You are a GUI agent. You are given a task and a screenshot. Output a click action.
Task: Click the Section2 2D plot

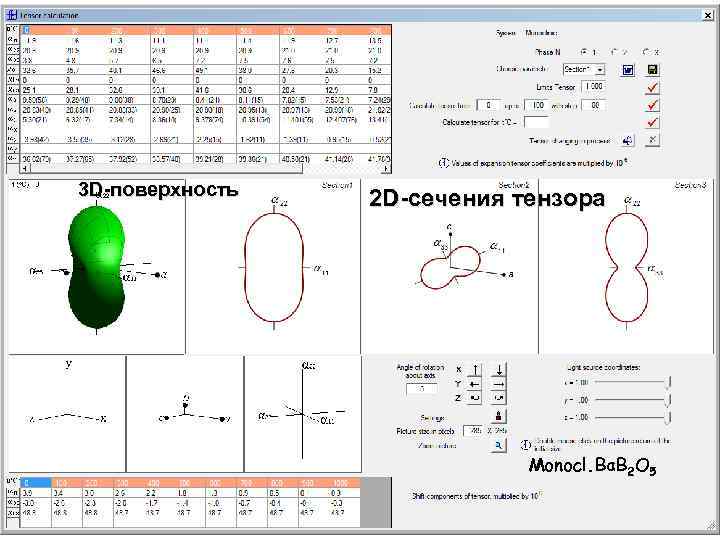pos(450,267)
